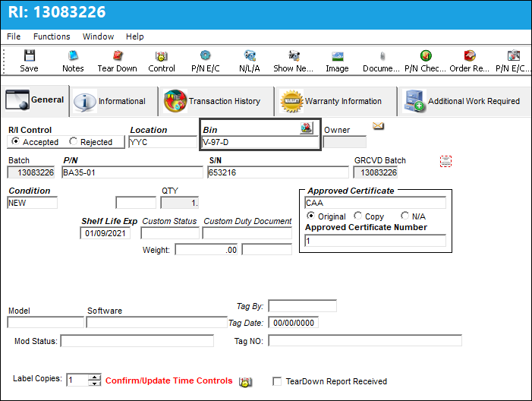Click the Software input field
Viewport: 532px width, 401px height.
pyautogui.click(x=157, y=322)
